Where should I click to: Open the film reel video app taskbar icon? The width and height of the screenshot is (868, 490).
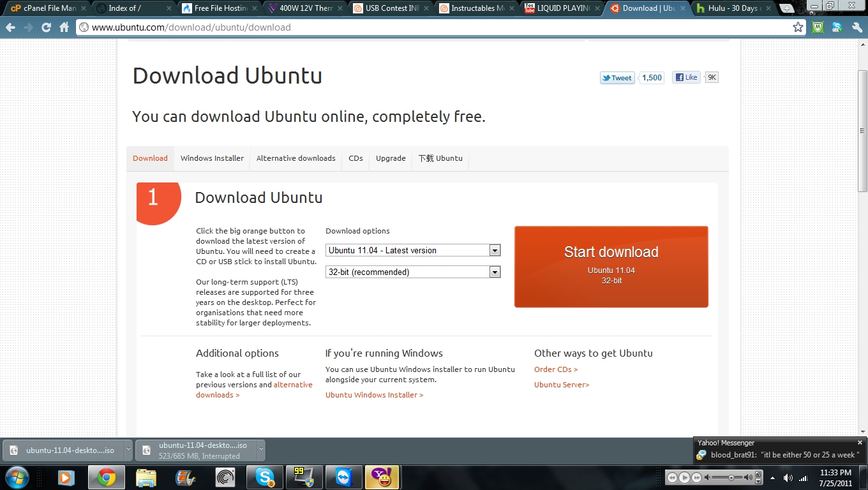pos(186,478)
